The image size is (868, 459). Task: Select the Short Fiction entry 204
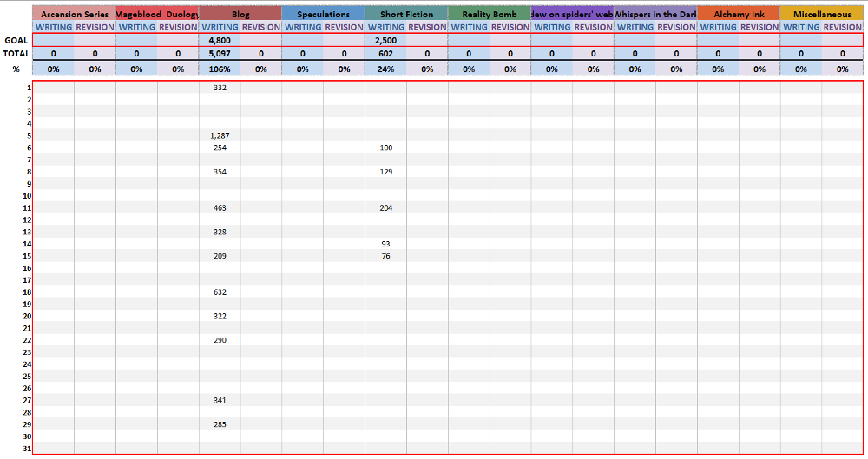385,208
